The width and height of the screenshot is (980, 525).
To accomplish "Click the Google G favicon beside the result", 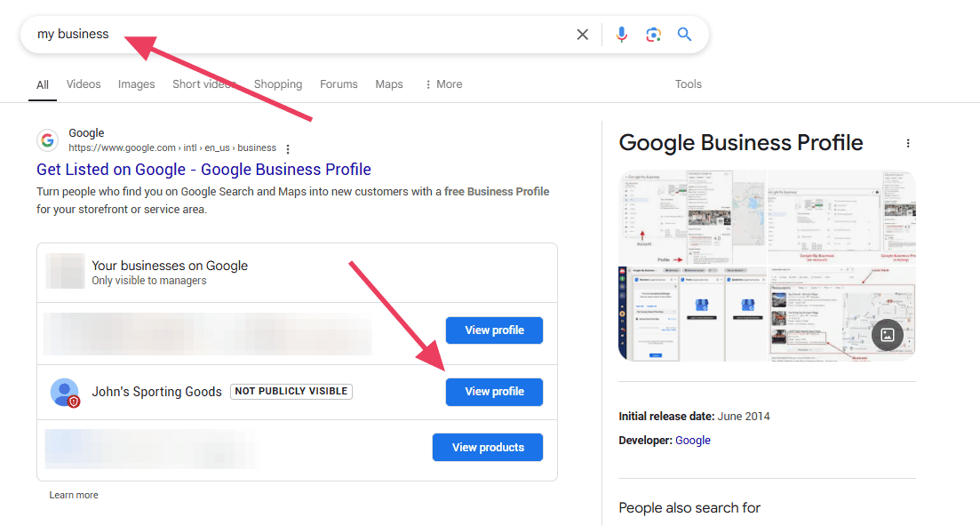I will click(x=47, y=139).
